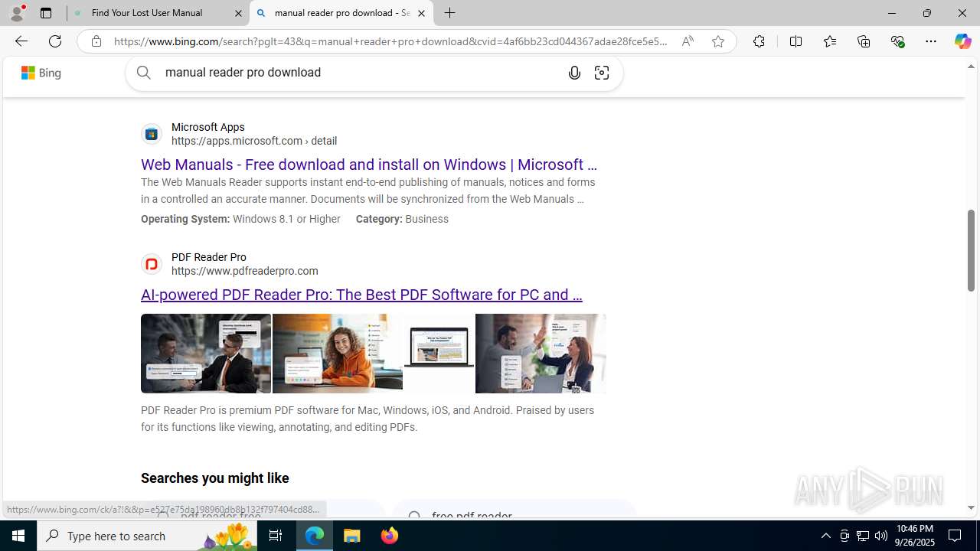Close the manual reader pro download tab
980x551 pixels.
[x=421, y=13]
